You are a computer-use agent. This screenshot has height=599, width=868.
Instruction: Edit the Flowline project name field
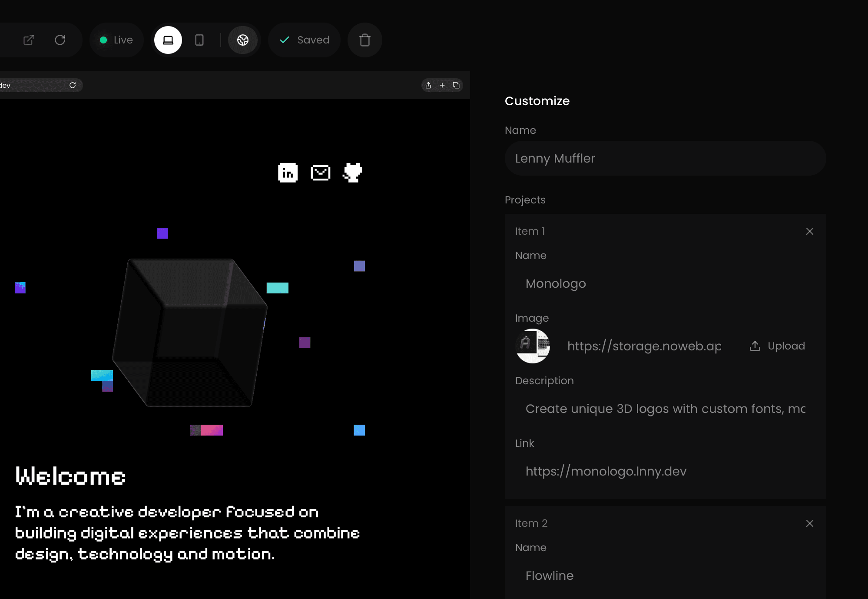tap(665, 576)
